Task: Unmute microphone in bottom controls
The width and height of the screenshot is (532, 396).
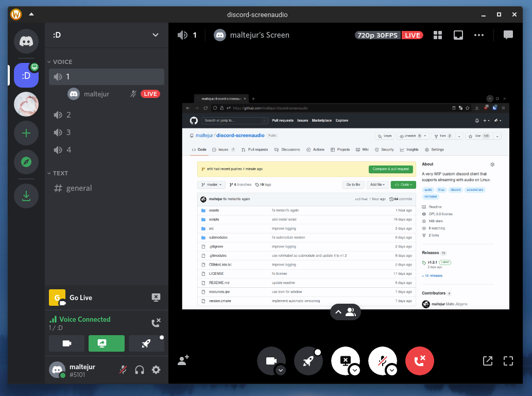Action: coord(382,360)
